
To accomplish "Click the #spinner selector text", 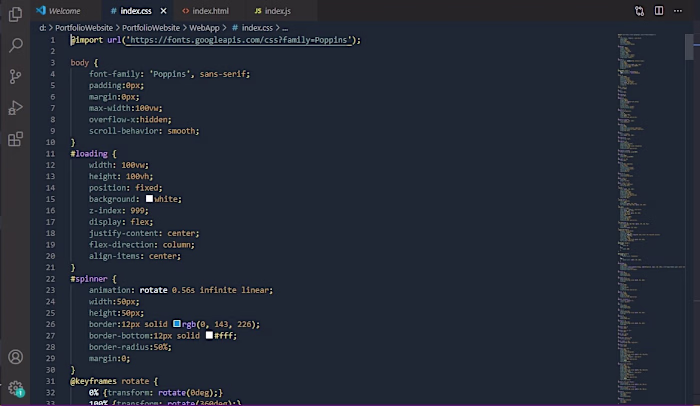I will (89, 279).
